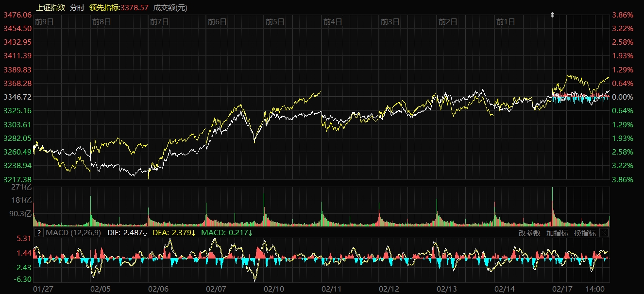Click the 02/06 date label

(x=158, y=289)
